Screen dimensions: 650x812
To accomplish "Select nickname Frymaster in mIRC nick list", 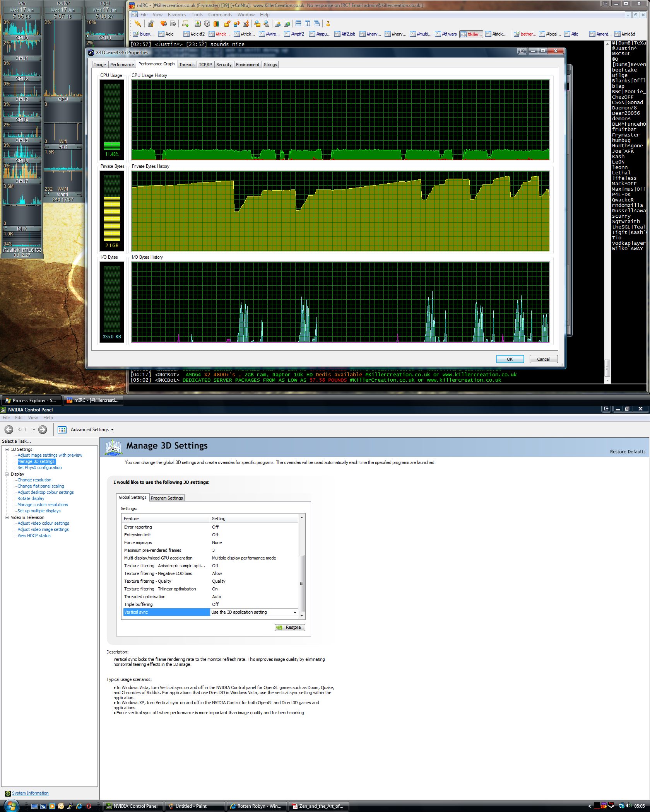I will tap(625, 135).
